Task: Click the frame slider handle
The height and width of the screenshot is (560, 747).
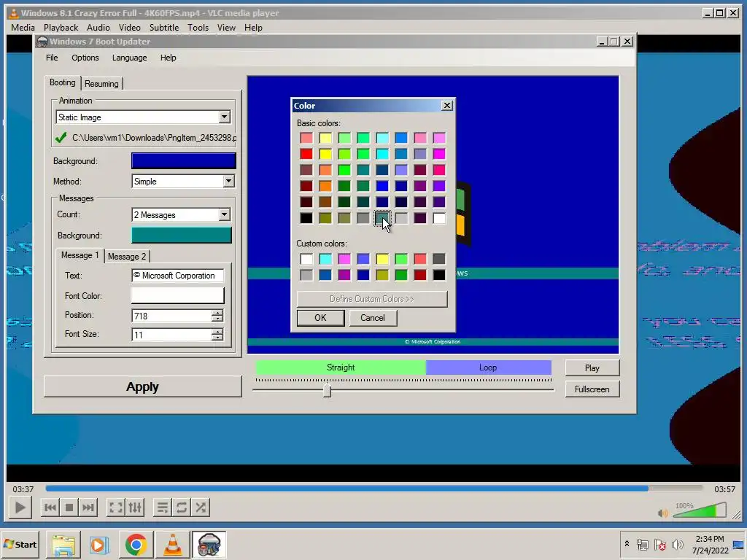Action: [327, 391]
